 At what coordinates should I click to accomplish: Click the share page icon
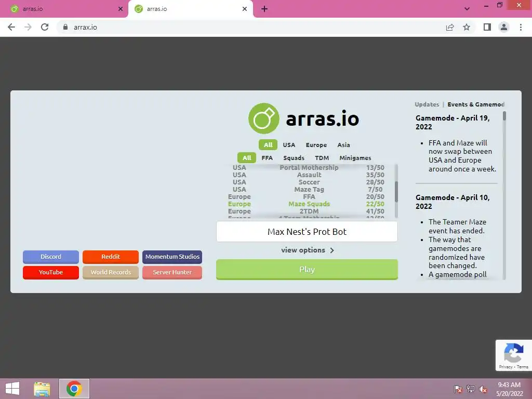[x=450, y=27]
